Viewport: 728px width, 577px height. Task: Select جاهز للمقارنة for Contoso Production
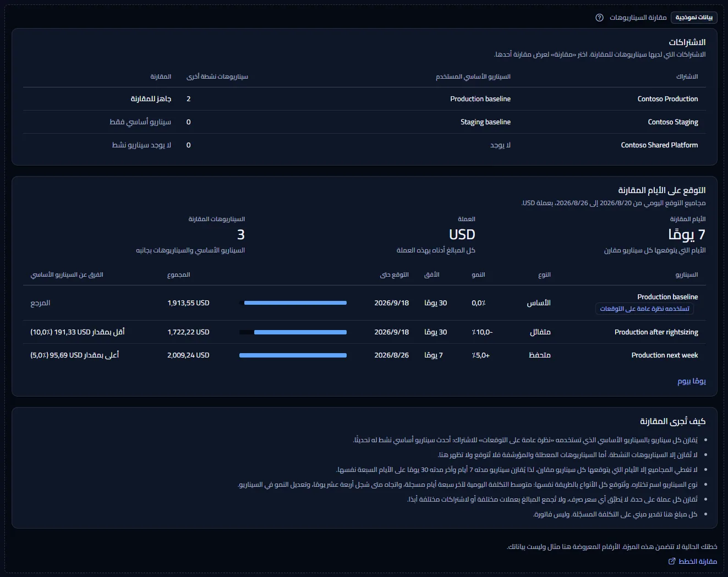[151, 99]
